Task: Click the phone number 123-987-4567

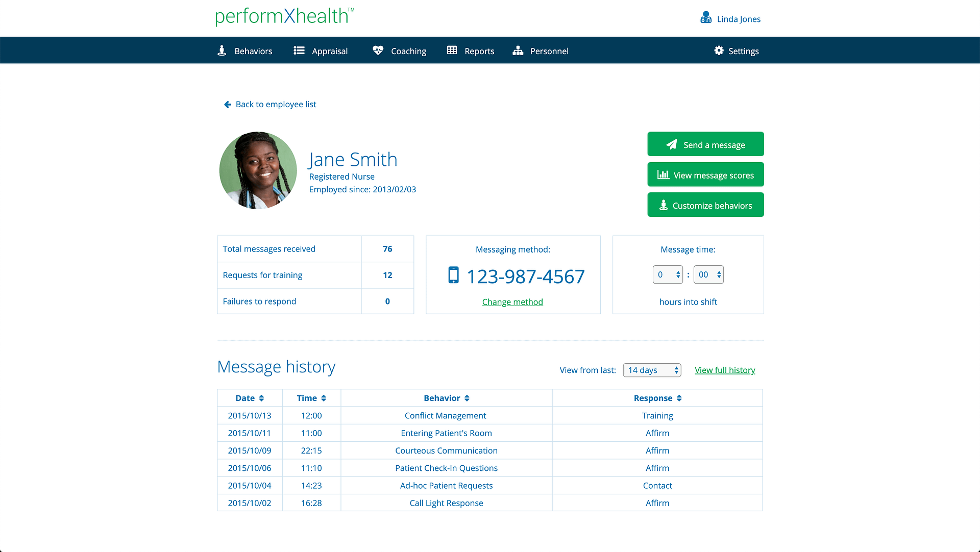Action: click(526, 277)
